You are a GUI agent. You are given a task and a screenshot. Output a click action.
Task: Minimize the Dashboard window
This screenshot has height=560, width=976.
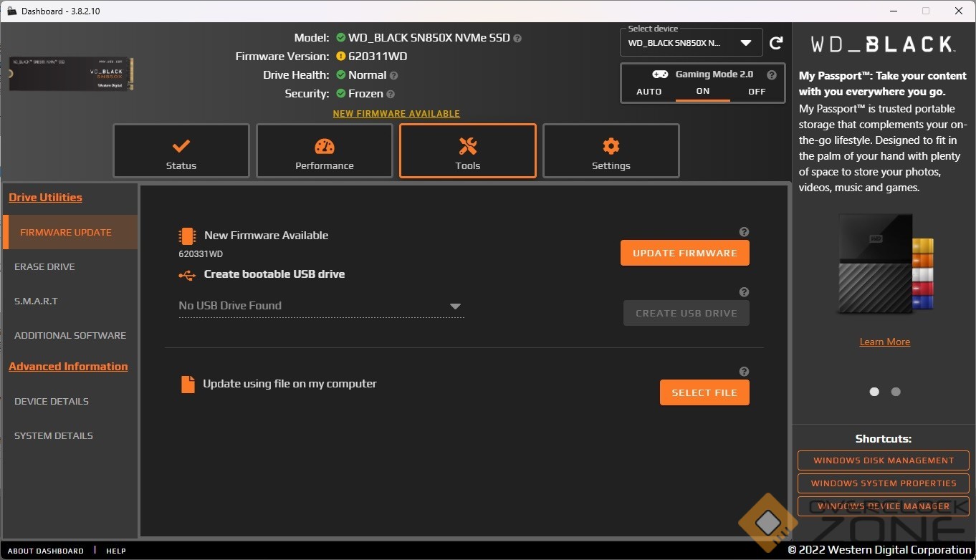(x=893, y=11)
